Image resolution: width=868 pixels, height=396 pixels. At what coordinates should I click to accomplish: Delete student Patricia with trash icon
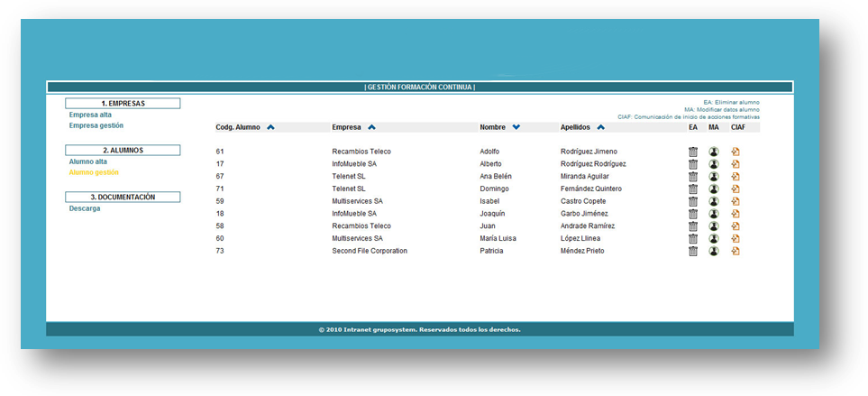click(693, 252)
